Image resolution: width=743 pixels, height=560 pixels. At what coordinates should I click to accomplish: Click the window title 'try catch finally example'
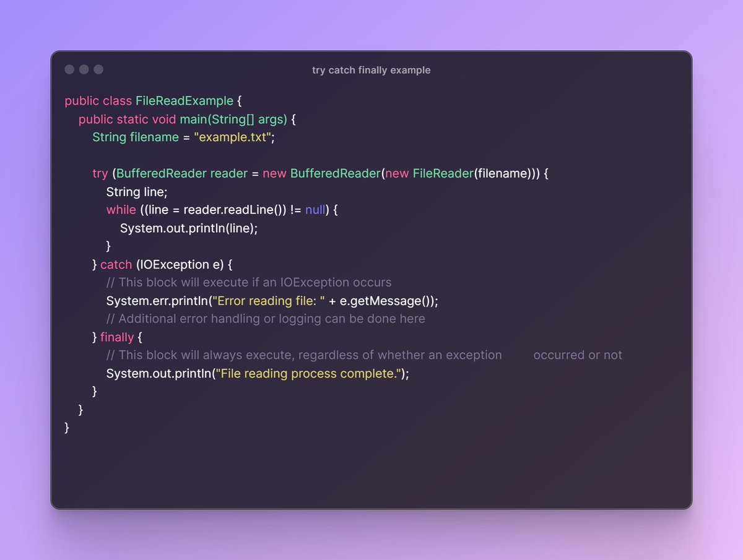click(x=371, y=70)
